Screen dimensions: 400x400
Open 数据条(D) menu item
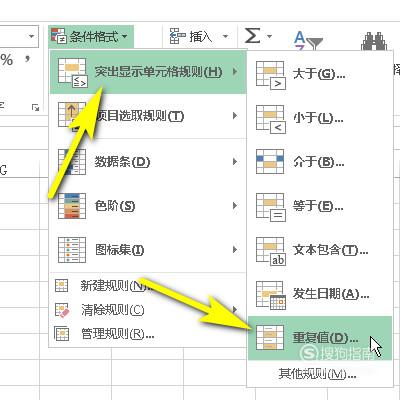coord(148,162)
